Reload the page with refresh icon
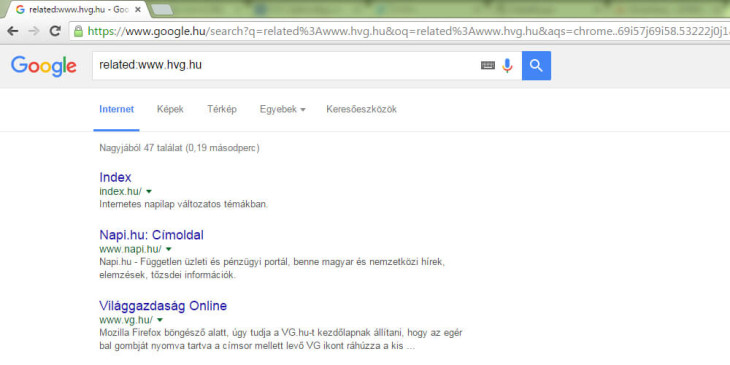 (55, 31)
